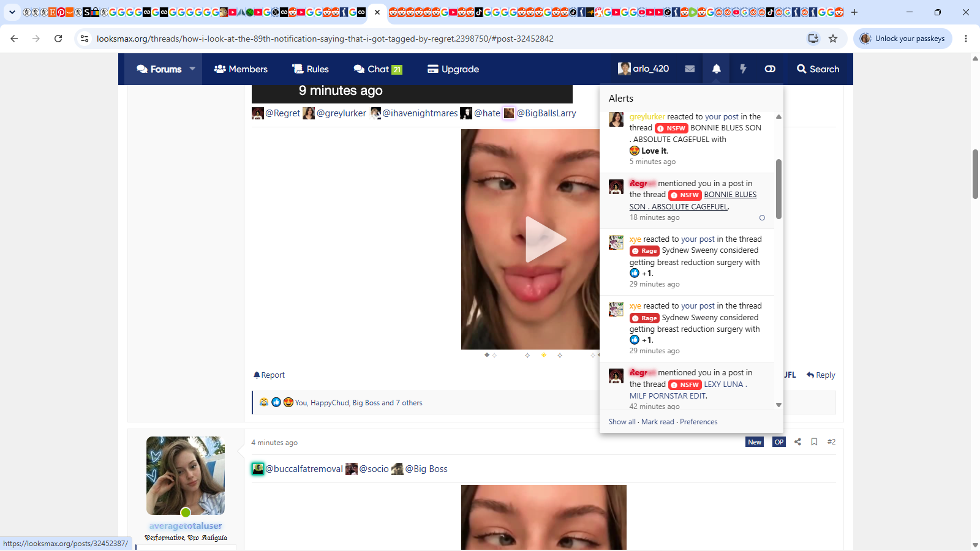Open the Members tab
The image size is (980, 551).
coord(241,69)
